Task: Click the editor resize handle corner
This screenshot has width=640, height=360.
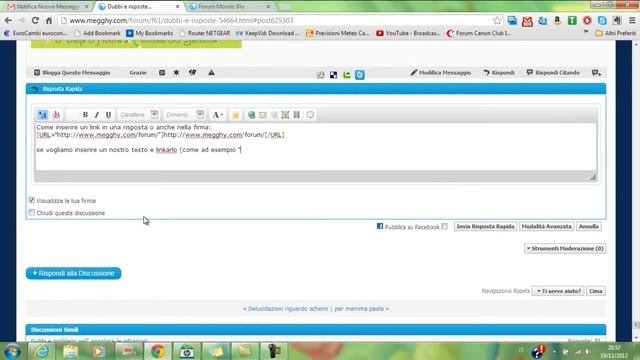Action: click(x=593, y=177)
